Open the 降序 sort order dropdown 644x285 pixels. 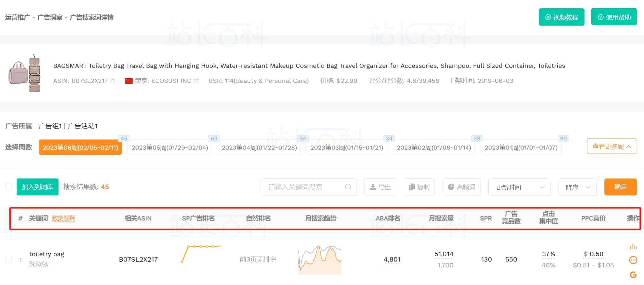(x=577, y=187)
